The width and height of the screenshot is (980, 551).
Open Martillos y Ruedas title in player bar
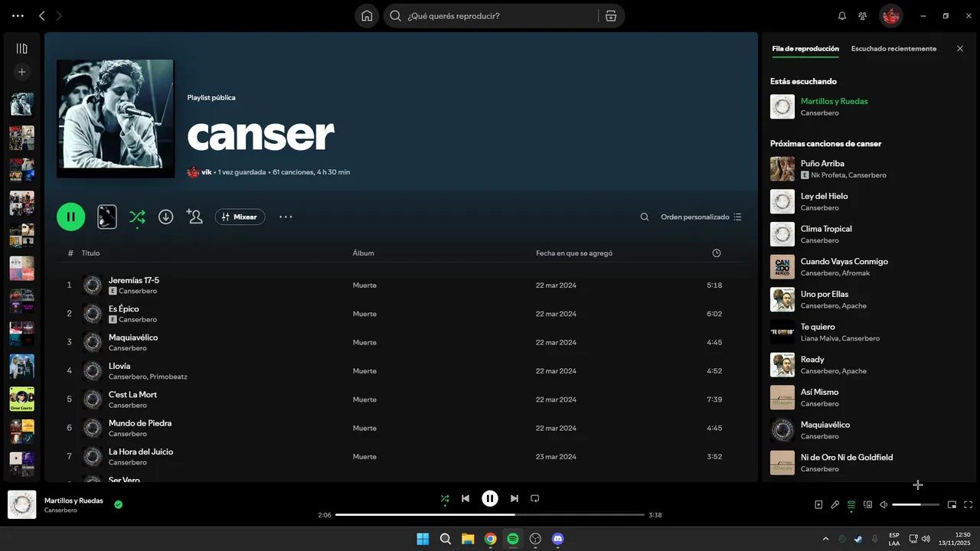[73, 500]
